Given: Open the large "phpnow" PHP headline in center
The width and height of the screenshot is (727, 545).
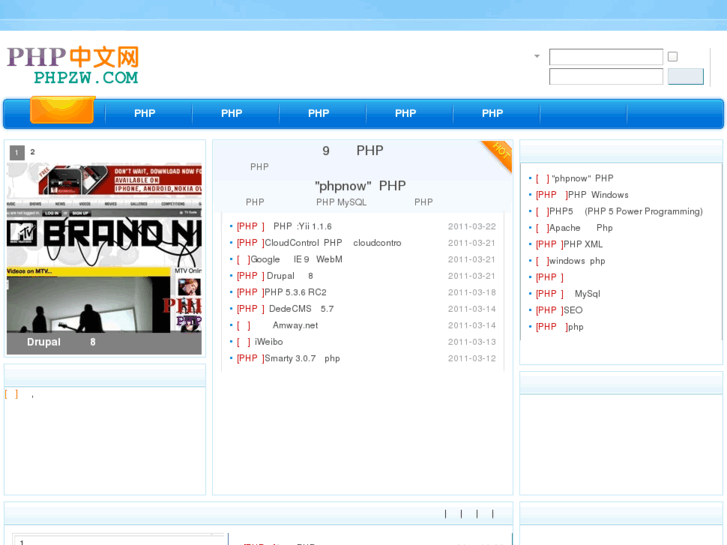Looking at the screenshot, I should click(360, 186).
